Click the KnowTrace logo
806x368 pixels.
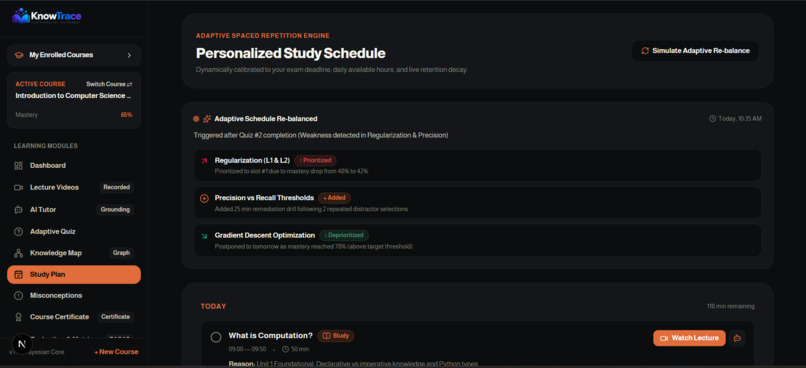pyautogui.click(x=47, y=16)
